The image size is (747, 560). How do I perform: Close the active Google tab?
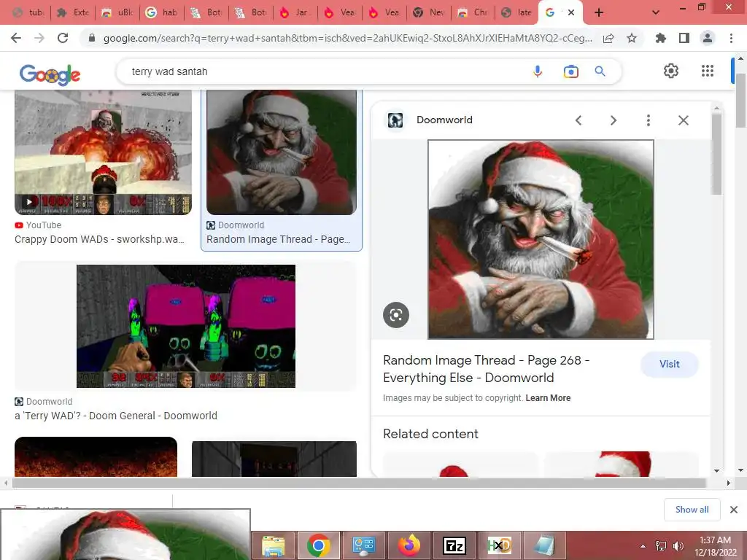click(571, 12)
